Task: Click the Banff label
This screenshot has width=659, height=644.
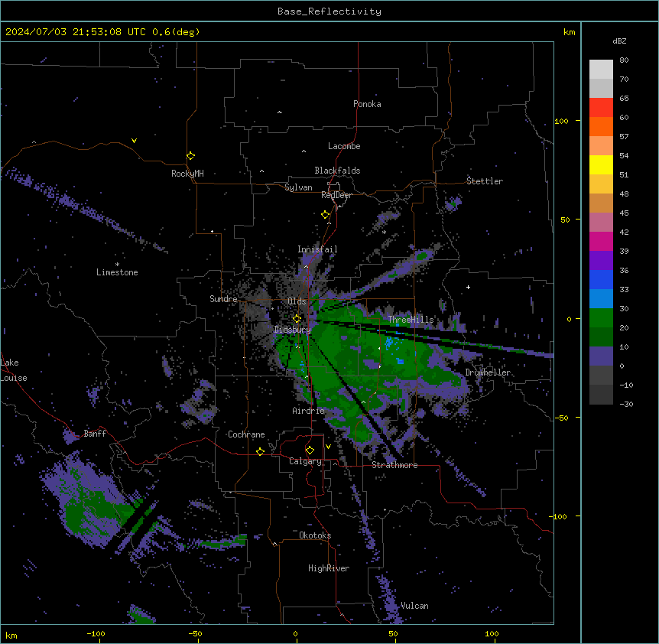Action: pos(95,434)
